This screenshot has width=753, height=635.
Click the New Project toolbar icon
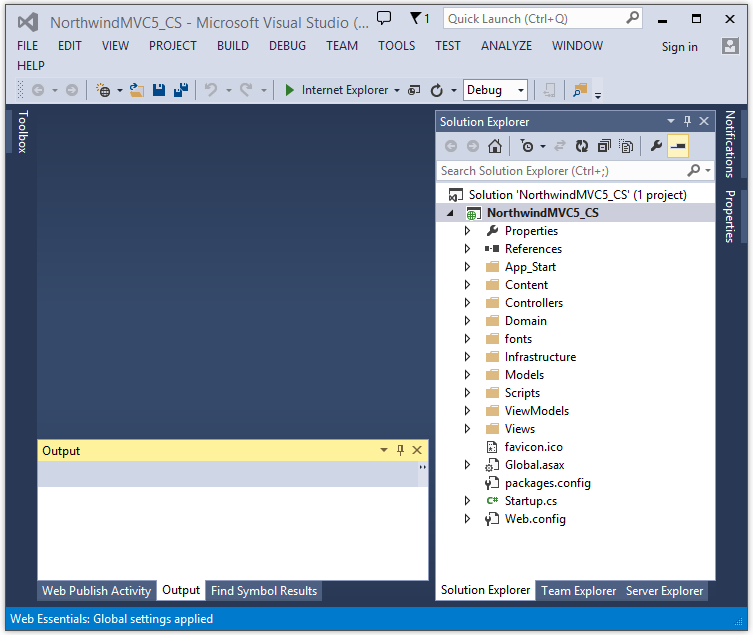pos(103,90)
